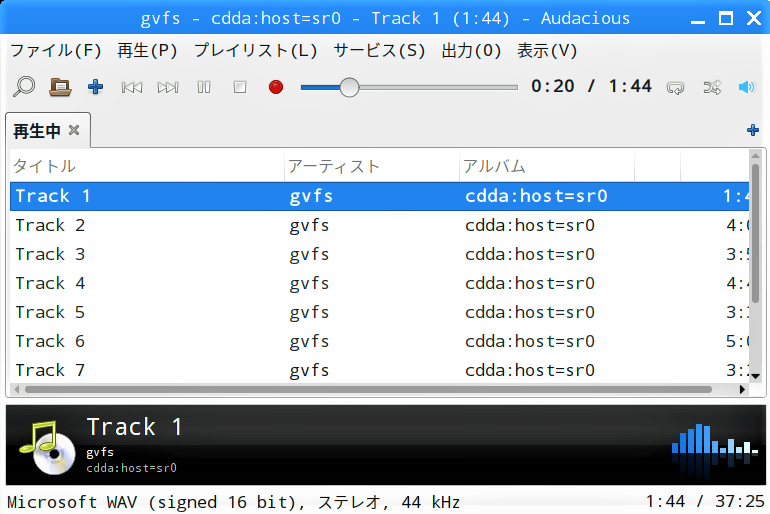This screenshot has width=770, height=514.
Task: Click the horizontal scrollbar left arrow
Action: tap(16, 389)
